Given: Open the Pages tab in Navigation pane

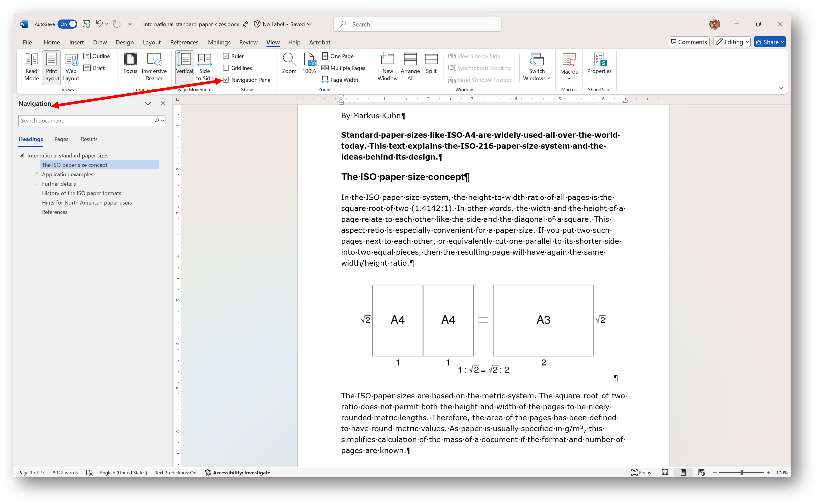Looking at the screenshot, I should click(61, 139).
